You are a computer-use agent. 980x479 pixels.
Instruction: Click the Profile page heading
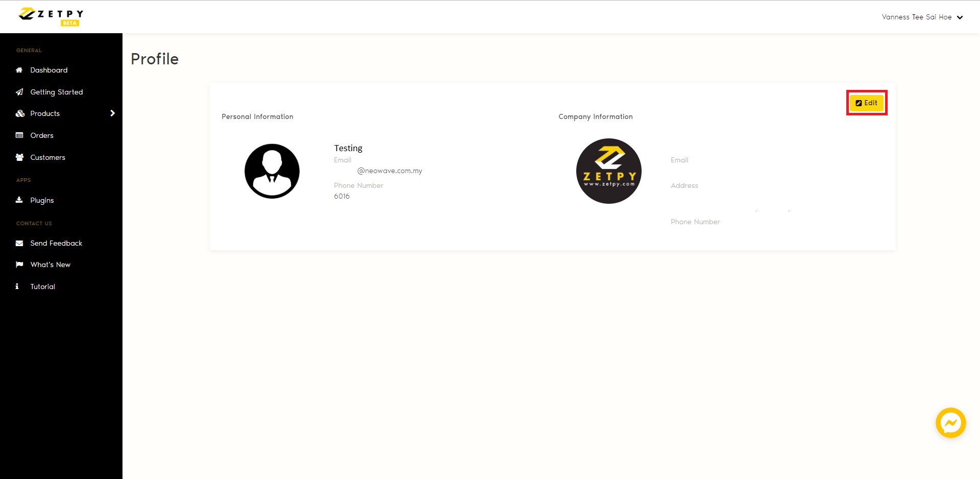pos(155,59)
